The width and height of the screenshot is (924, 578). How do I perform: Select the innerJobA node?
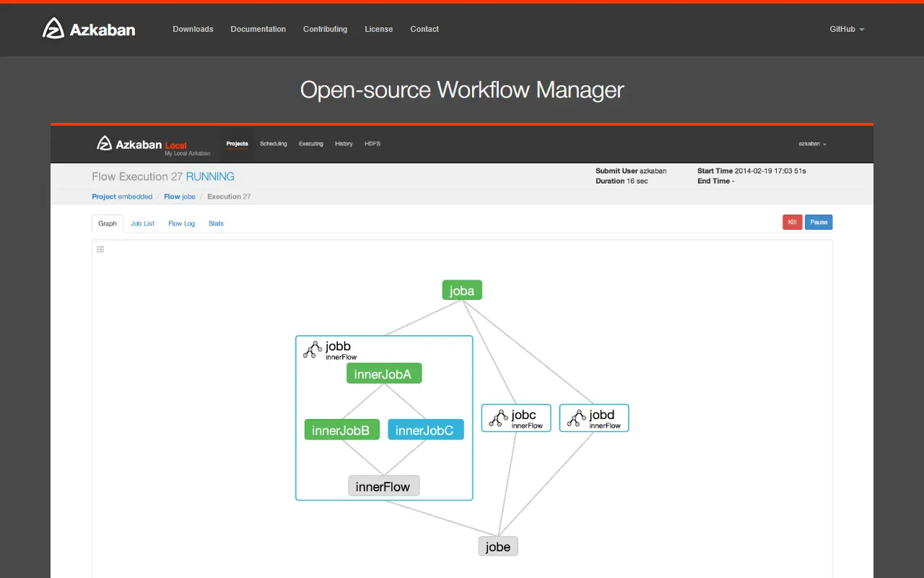pyautogui.click(x=384, y=374)
